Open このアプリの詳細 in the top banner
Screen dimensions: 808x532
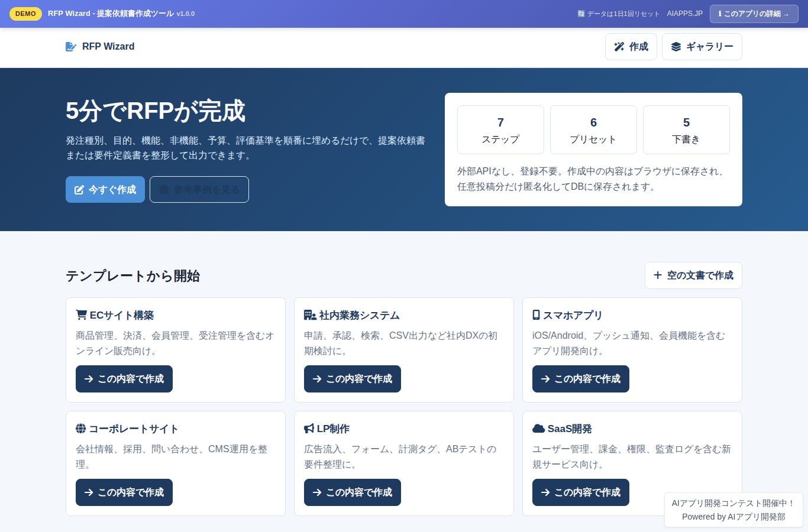(x=754, y=14)
